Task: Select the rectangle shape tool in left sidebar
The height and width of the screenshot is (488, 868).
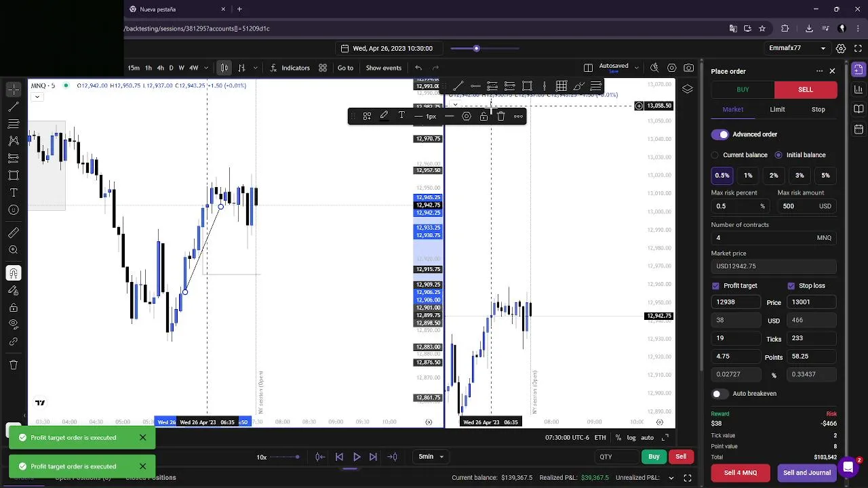Action: [x=14, y=176]
